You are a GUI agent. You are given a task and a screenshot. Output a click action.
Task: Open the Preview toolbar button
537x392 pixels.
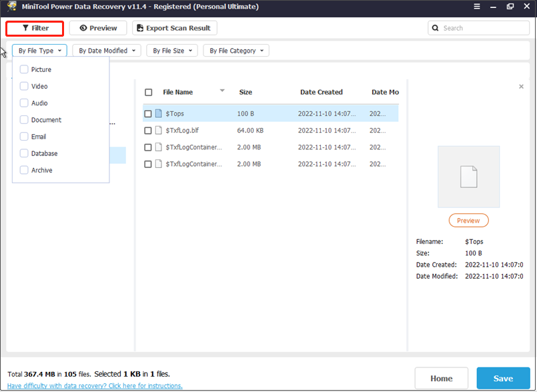pos(98,28)
